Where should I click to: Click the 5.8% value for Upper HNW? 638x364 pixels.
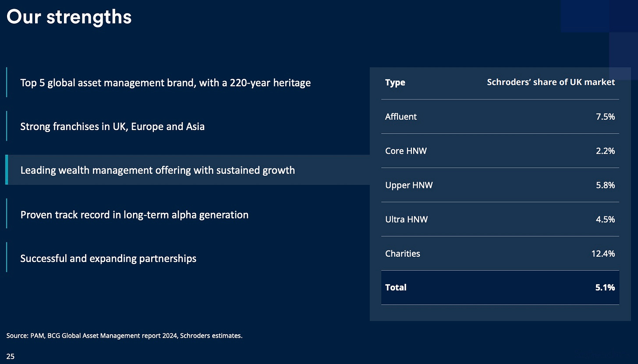605,185
